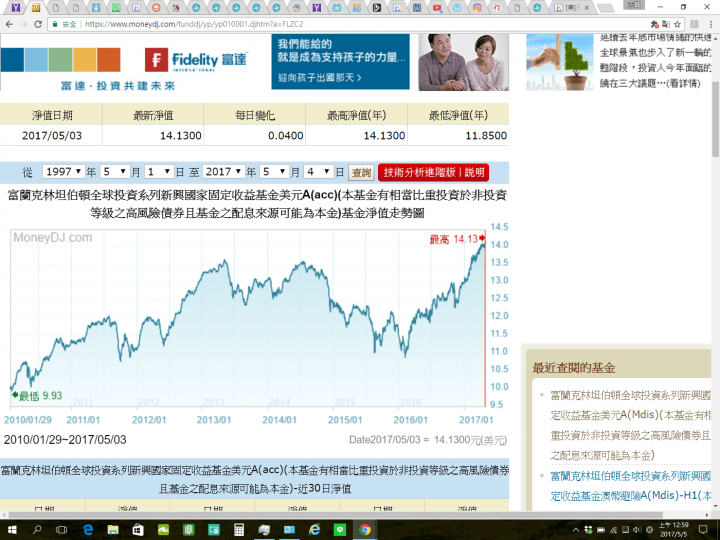Switch to the WordPress tab
The image size is (720, 540).
tap(457, 7)
